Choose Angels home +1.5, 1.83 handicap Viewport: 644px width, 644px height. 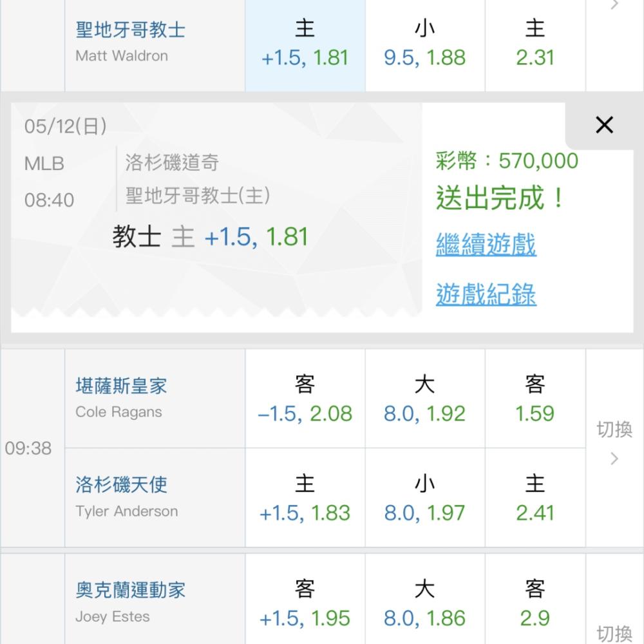305,498
